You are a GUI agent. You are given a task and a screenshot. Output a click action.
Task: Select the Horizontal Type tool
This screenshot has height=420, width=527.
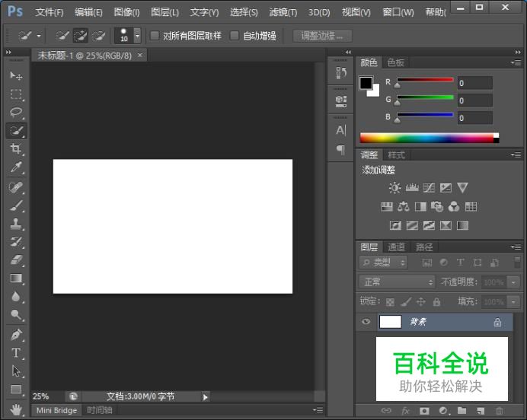tap(16, 352)
